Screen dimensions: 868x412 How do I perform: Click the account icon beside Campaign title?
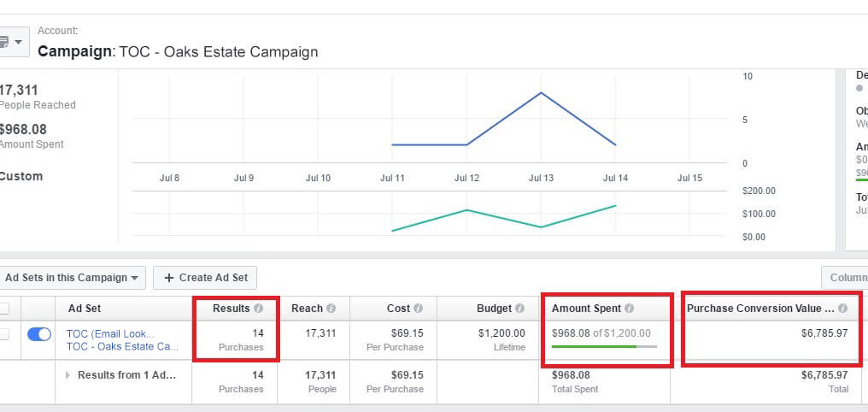[x=13, y=41]
